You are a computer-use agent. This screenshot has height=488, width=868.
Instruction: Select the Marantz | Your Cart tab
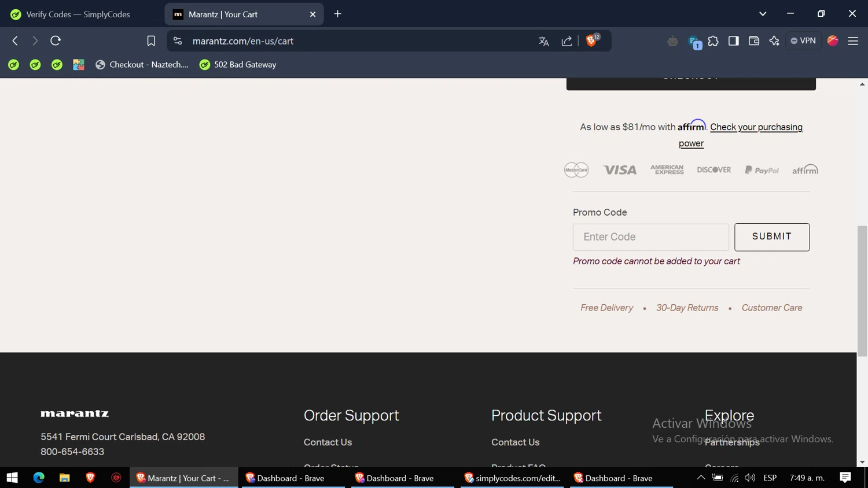pos(243,14)
